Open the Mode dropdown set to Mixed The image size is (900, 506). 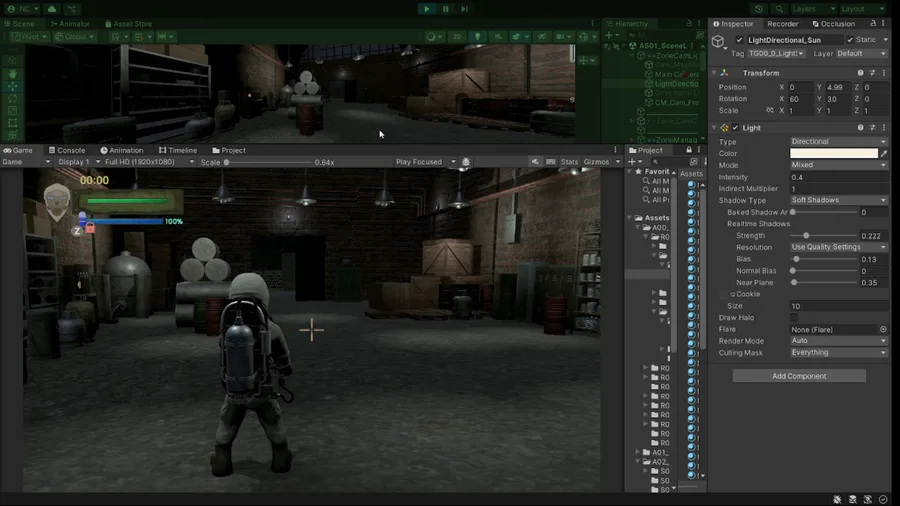(x=839, y=165)
